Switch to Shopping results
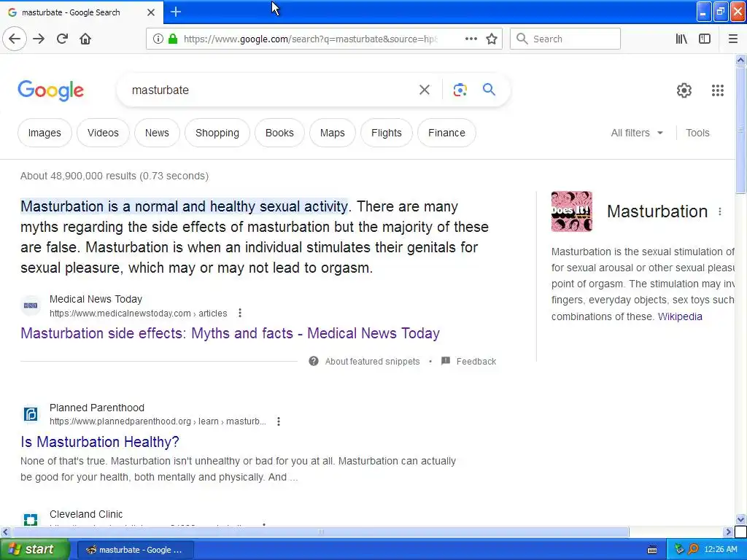747x560 pixels. (x=217, y=133)
